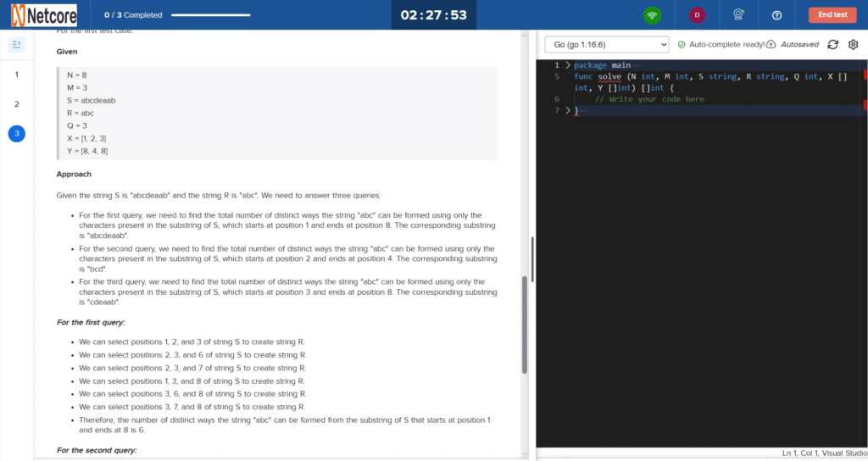Expand the folded code at line 1
This screenshot has width=868, height=461.
pyautogui.click(x=567, y=65)
